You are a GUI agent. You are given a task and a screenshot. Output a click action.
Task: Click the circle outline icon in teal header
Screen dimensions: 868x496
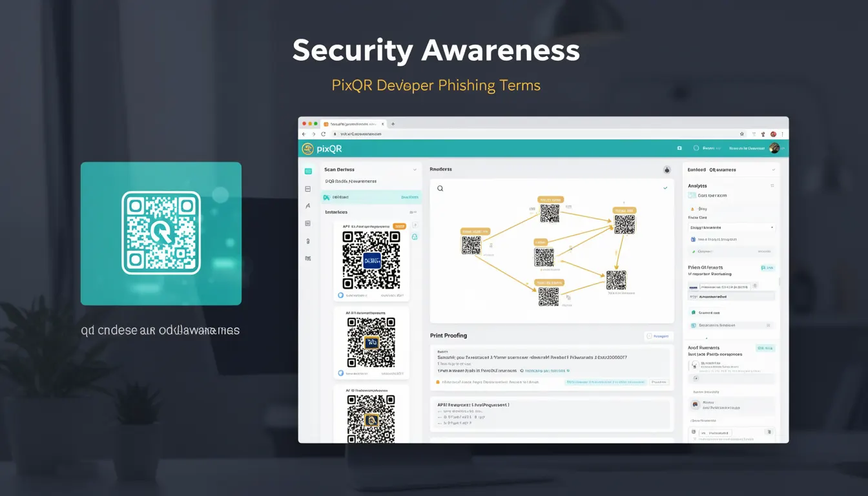click(x=696, y=148)
